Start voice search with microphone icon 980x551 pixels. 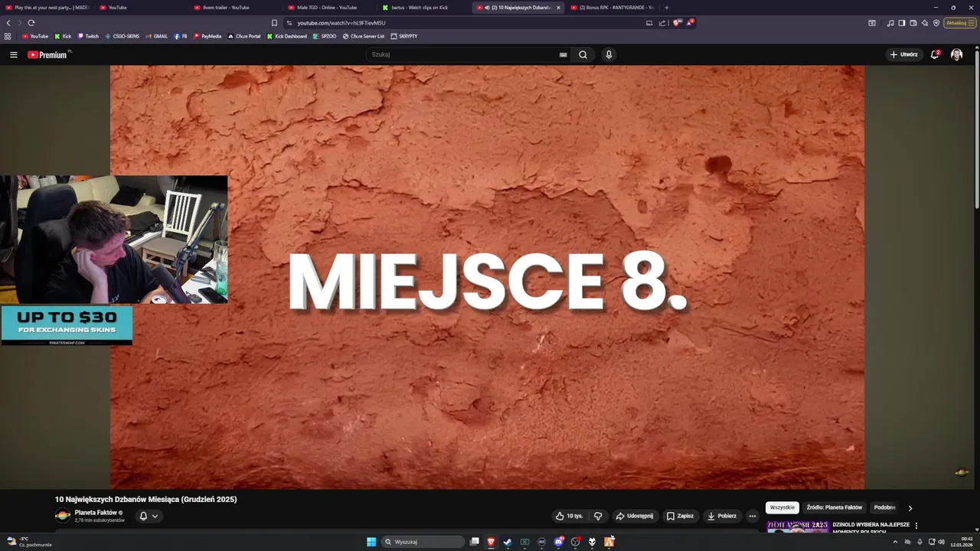click(609, 54)
